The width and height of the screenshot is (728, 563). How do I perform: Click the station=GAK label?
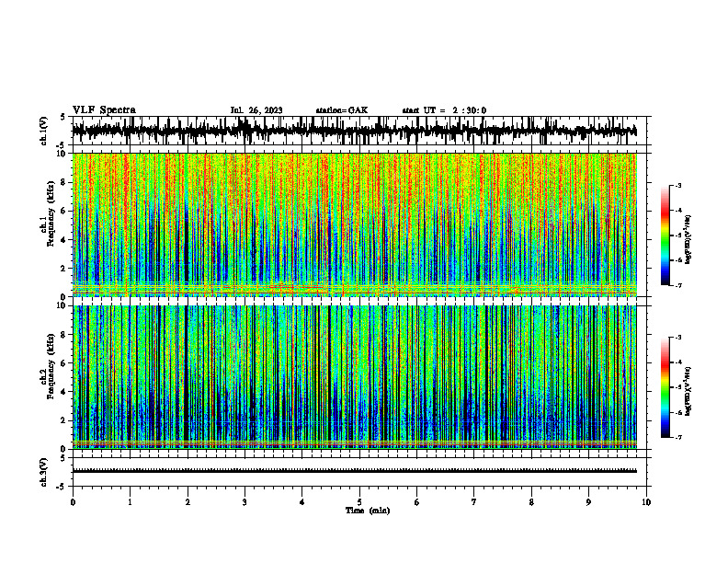pyautogui.click(x=342, y=110)
